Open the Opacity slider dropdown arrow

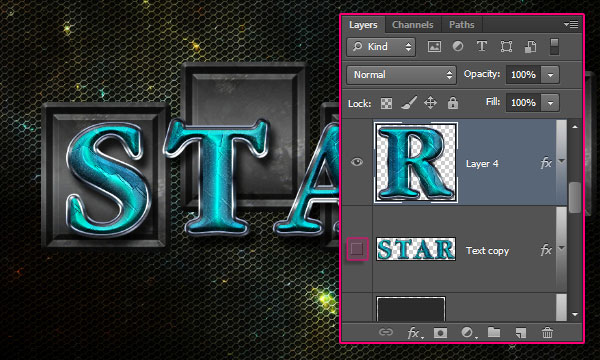tap(550, 75)
